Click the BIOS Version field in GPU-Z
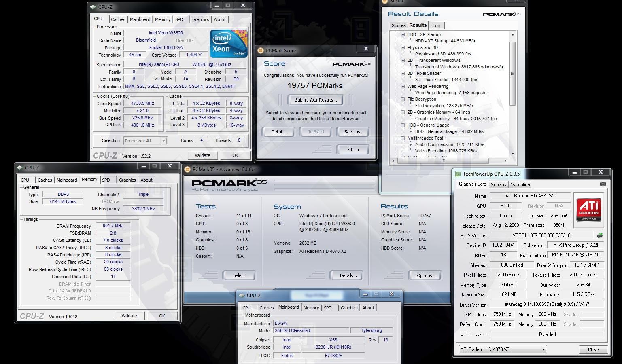 point(541,235)
